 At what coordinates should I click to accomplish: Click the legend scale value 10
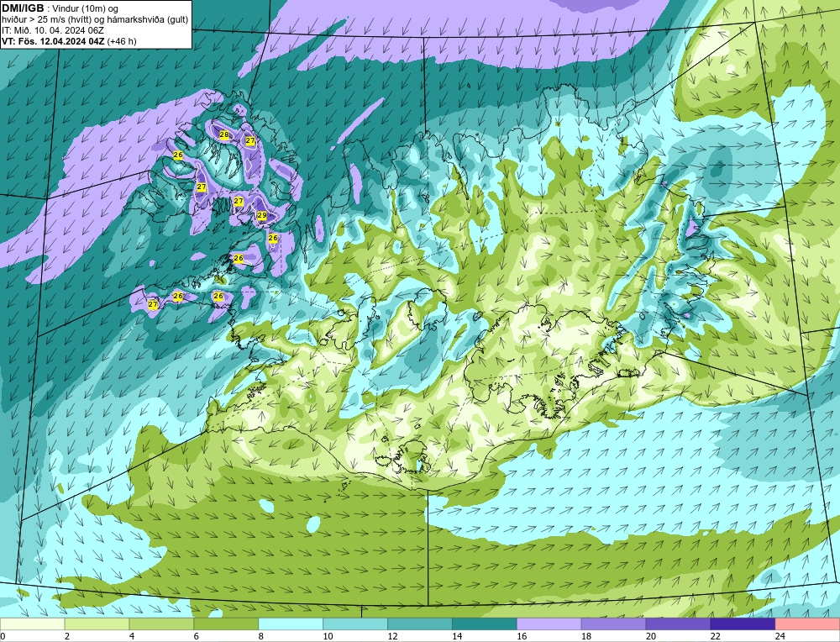point(328,636)
